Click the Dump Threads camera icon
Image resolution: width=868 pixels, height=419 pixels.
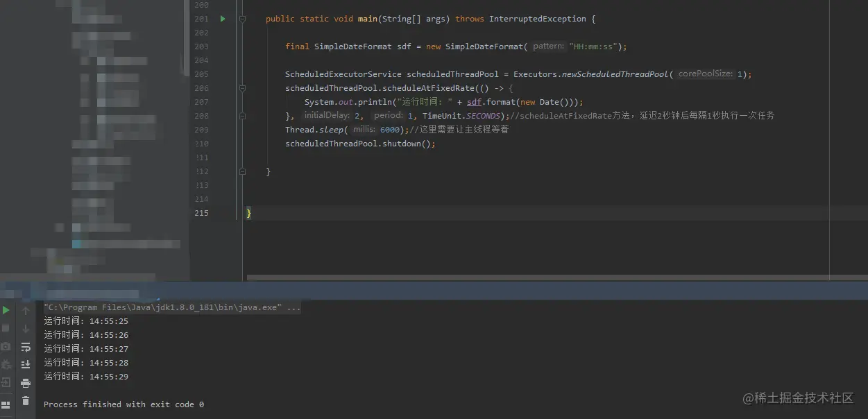(x=6, y=346)
